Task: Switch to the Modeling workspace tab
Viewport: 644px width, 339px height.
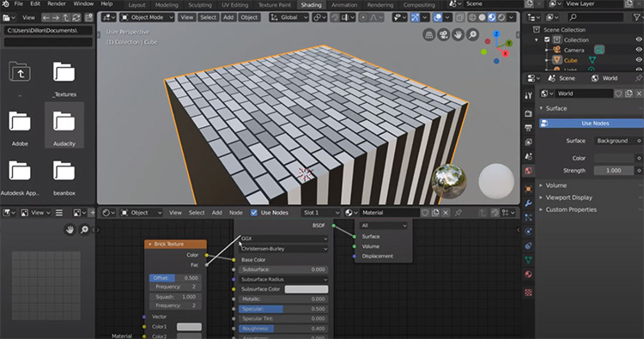Action: [167, 5]
